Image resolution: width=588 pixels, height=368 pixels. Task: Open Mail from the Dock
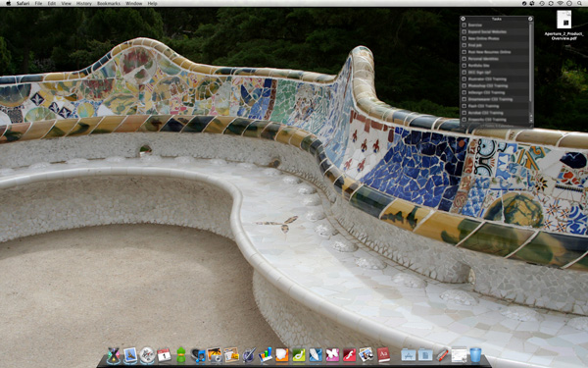pos(130,355)
